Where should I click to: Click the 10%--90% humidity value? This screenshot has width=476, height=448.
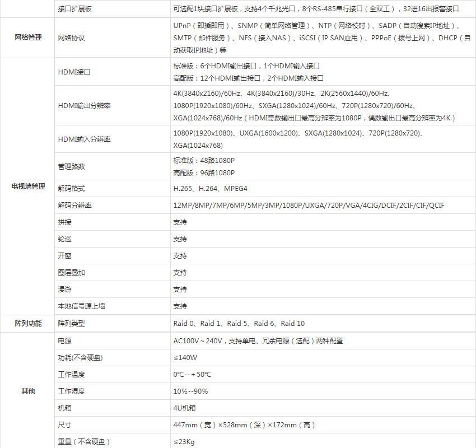click(190, 391)
